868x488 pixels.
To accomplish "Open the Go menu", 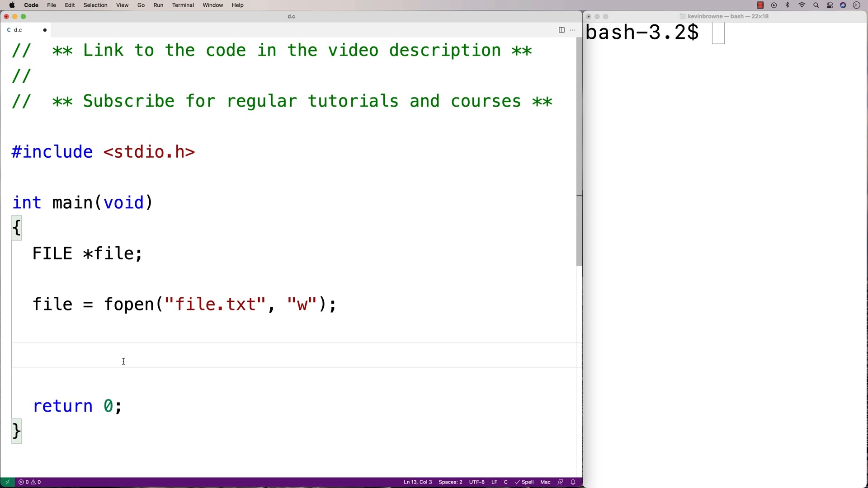I will coord(141,5).
